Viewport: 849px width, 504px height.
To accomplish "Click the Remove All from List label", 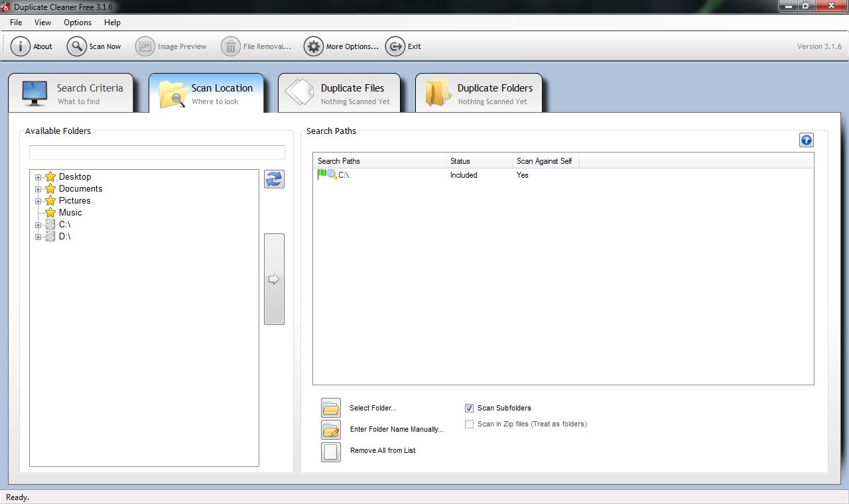I will 383,451.
